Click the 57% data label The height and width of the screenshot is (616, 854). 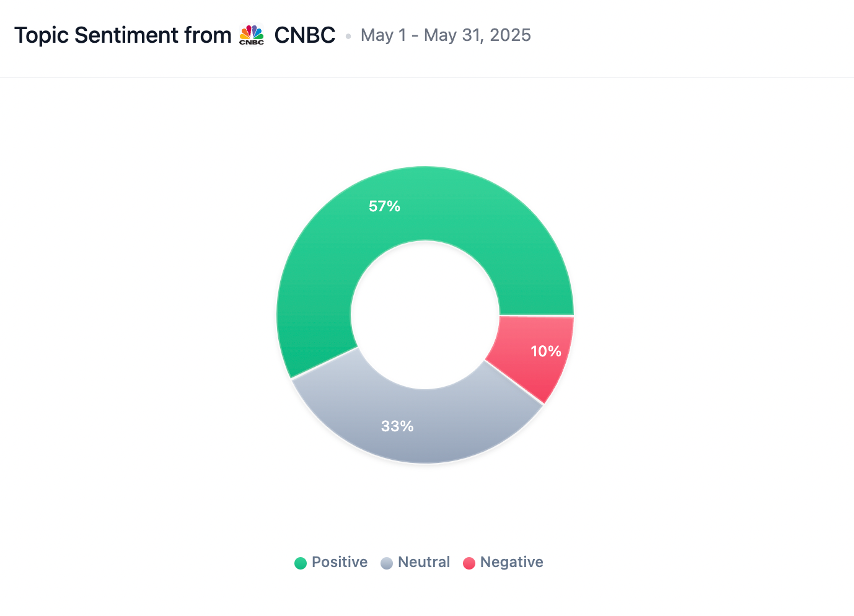point(384,206)
